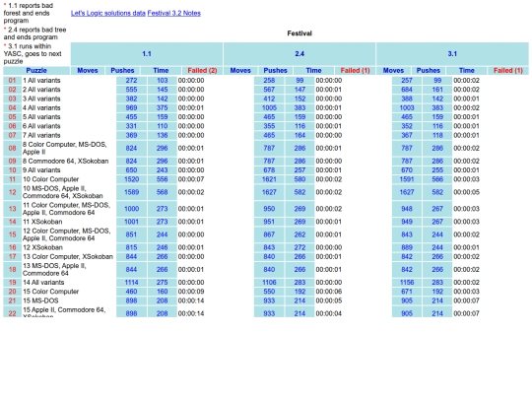Click value 684 in row 02
Image resolution: width=532 pixels, height=399 pixels.
[x=407, y=90]
